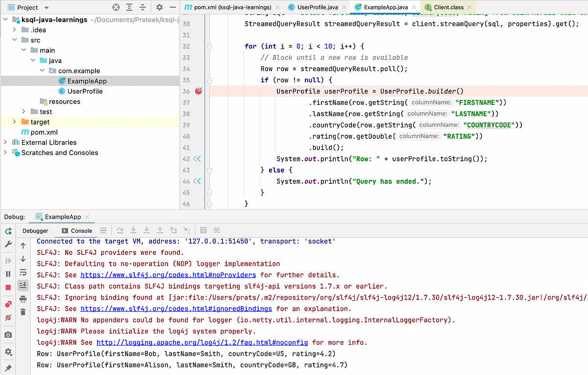The image size is (588, 375).
Task: Stop the ExampleApp debug session
Action: [x=8, y=288]
